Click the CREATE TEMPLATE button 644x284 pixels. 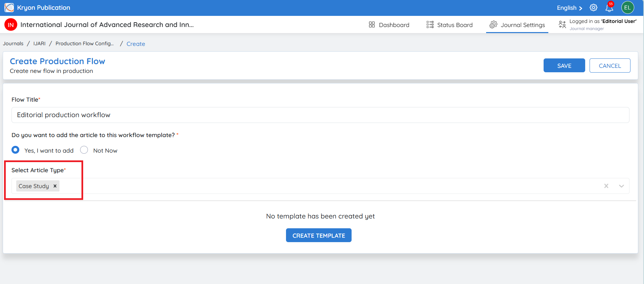click(319, 235)
